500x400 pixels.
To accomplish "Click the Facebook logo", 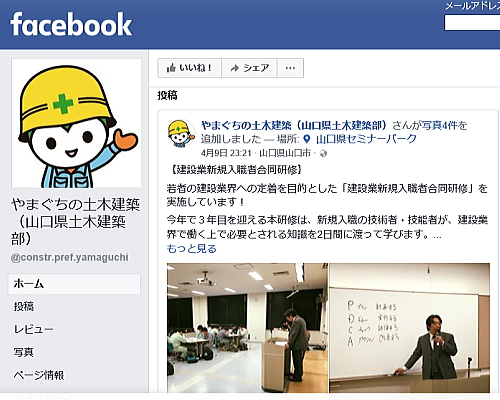I will pyautogui.click(x=71, y=24).
